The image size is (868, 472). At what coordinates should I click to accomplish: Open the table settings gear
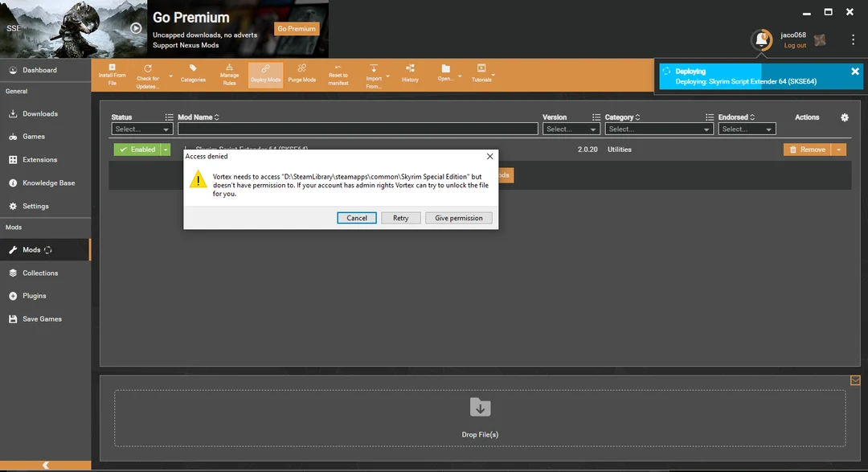tap(844, 117)
